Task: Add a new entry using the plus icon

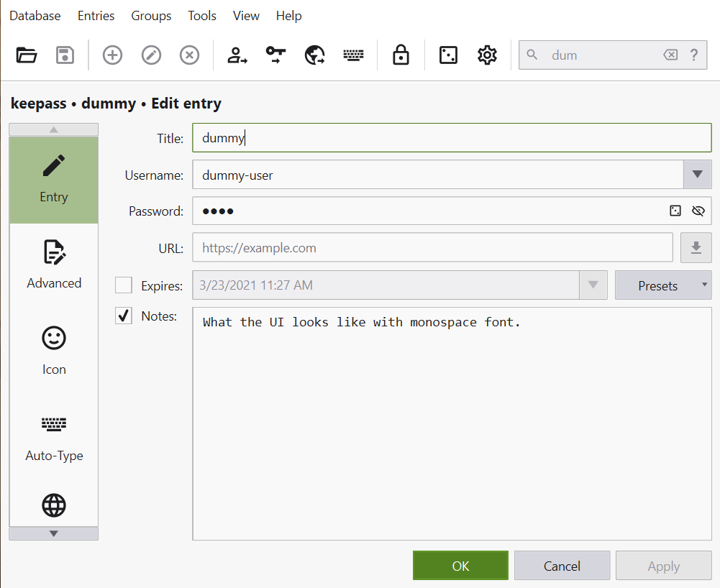Action: pyautogui.click(x=112, y=55)
